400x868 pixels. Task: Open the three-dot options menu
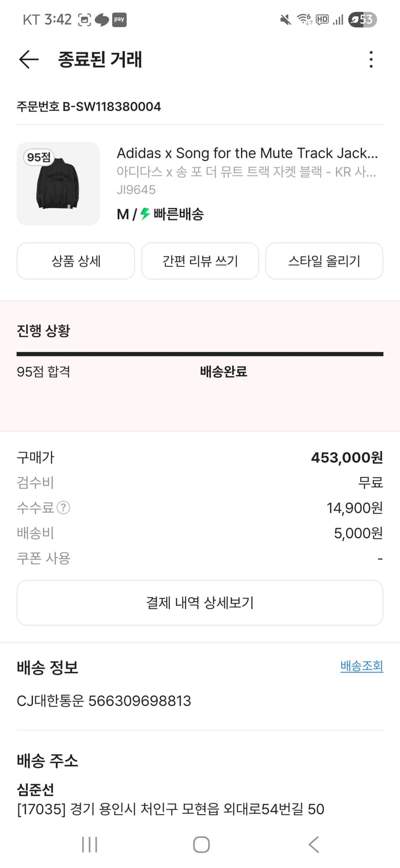[x=371, y=60]
